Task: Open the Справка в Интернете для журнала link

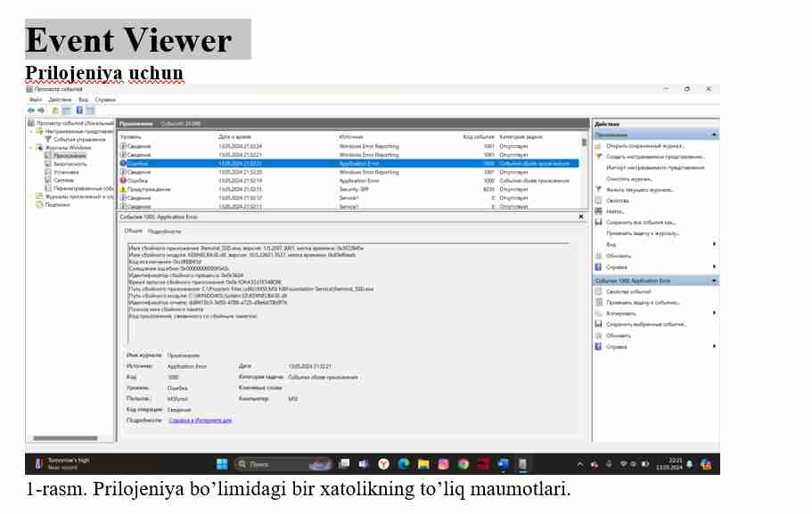Action: pos(201,420)
